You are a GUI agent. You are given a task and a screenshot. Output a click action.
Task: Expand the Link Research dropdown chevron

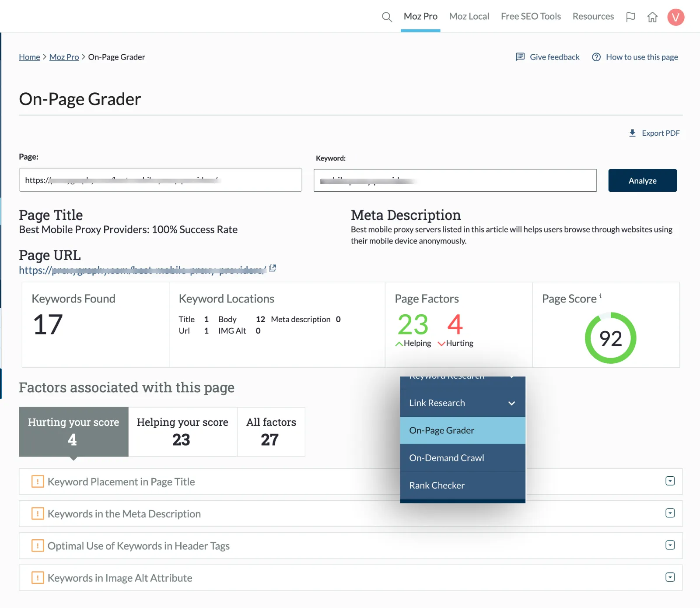511,403
